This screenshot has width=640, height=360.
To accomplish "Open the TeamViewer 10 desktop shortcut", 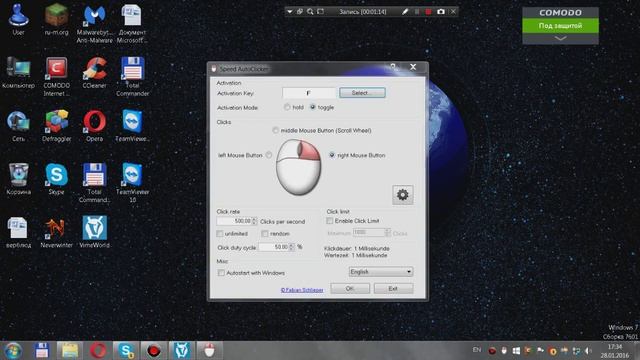I will point(132,182).
